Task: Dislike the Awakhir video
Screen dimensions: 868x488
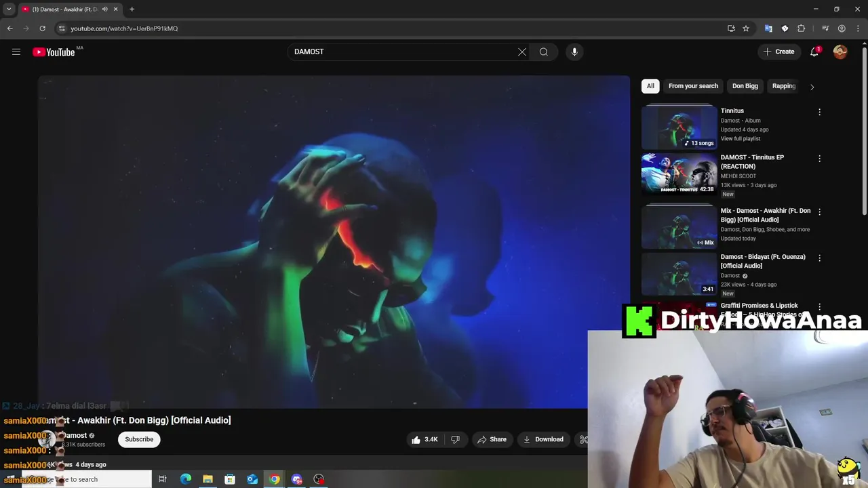Action: click(456, 439)
